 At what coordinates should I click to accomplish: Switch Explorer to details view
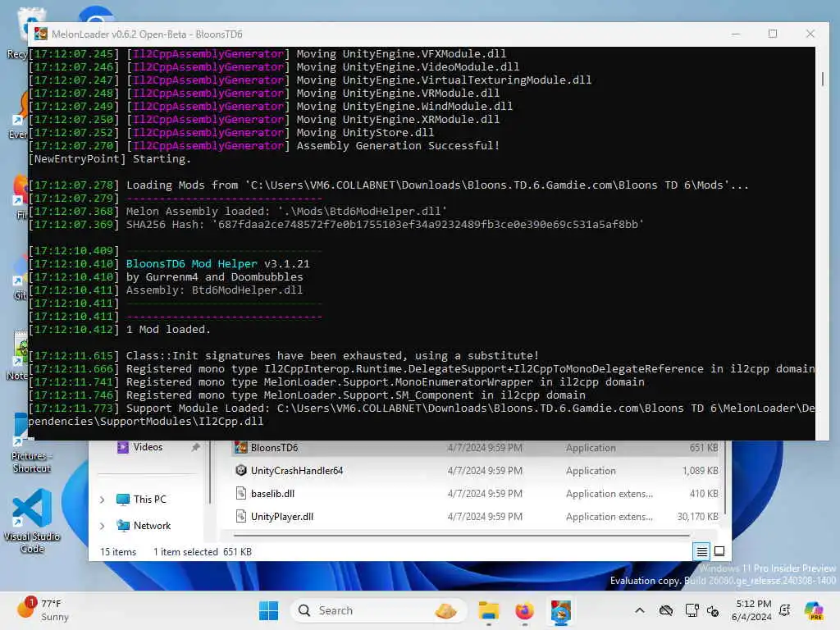pyautogui.click(x=702, y=551)
